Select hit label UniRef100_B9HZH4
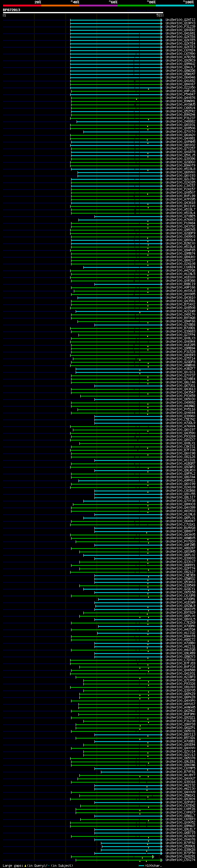197x868 pixels. pyautogui.click(x=180, y=115)
